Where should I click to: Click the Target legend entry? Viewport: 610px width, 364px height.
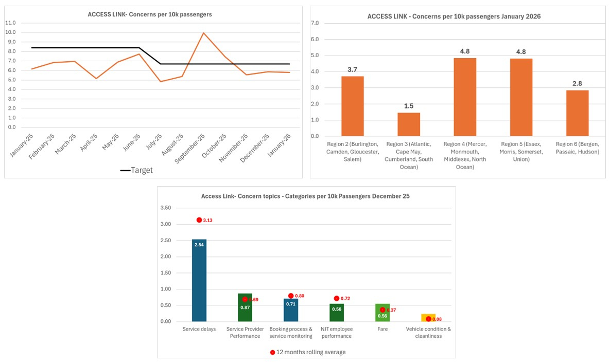coord(136,170)
